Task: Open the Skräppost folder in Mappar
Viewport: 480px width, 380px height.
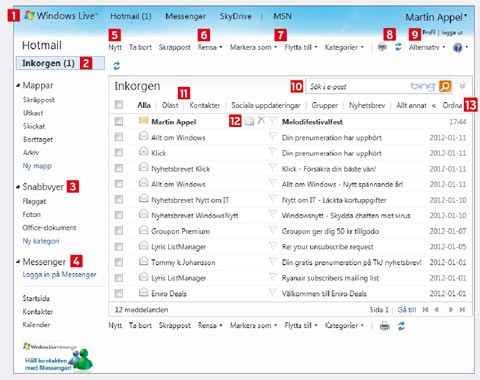Action: (x=39, y=100)
